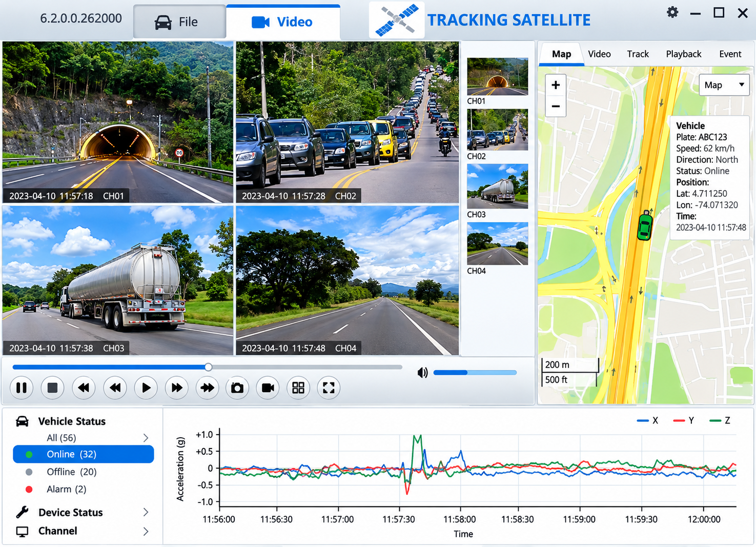756x547 pixels.
Task: Click the wrench icon beside Device Status
Action: click(22, 512)
